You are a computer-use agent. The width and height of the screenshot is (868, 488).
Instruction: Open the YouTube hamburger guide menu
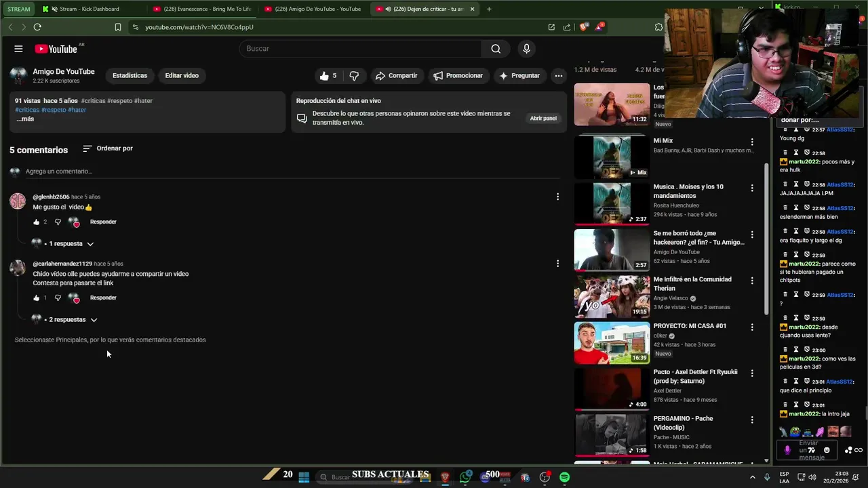click(18, 49)
